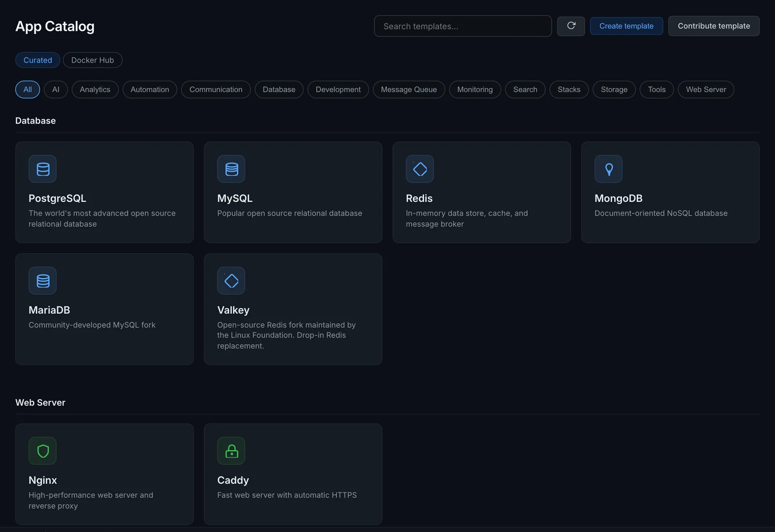Click 'Document-oriented NoSQL database' description
775x532 pixels.
661,213
